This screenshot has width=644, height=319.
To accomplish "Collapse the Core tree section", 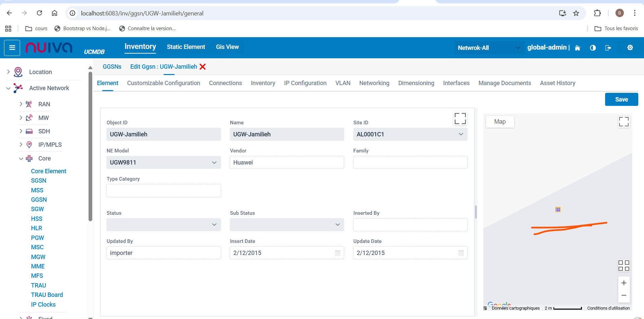I will point(21,158).
